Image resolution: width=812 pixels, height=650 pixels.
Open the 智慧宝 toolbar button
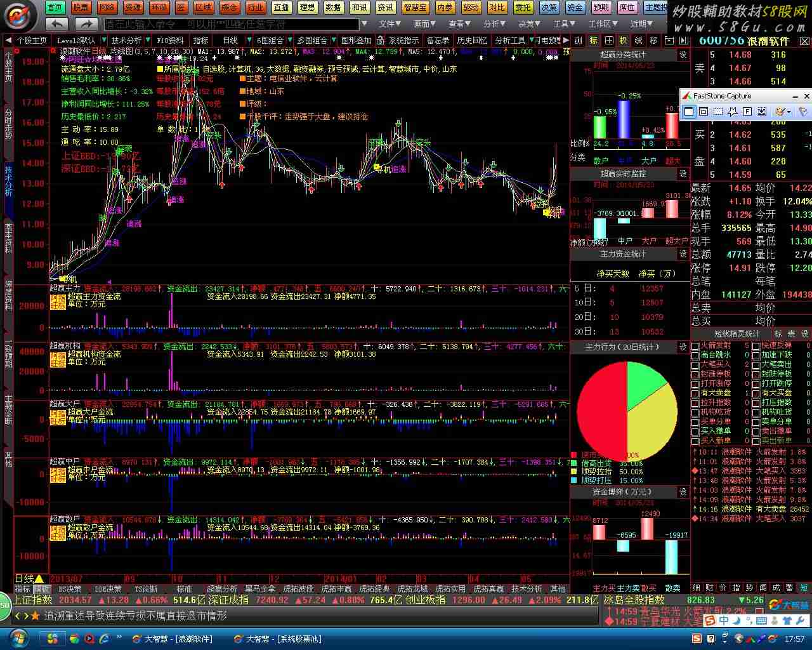[415, 8]
